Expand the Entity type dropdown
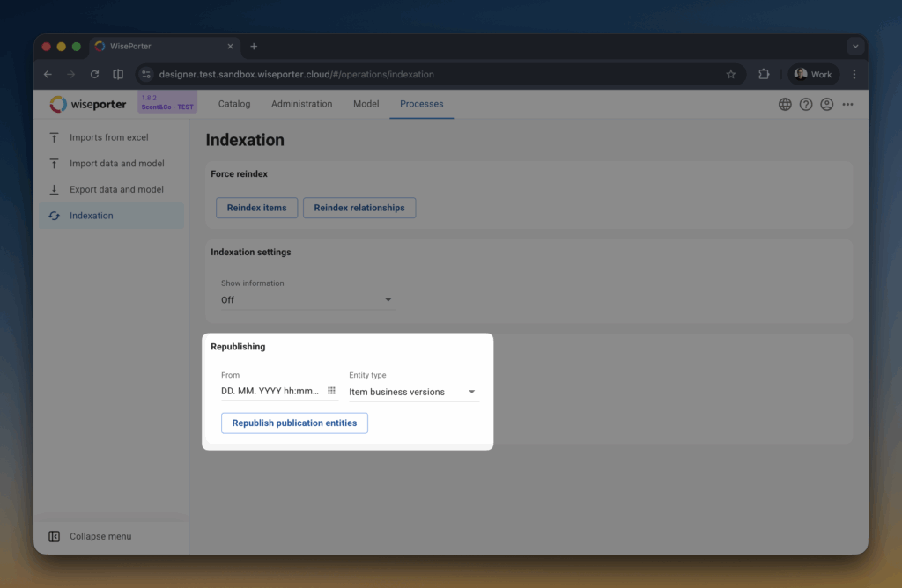 click(471, 392)
